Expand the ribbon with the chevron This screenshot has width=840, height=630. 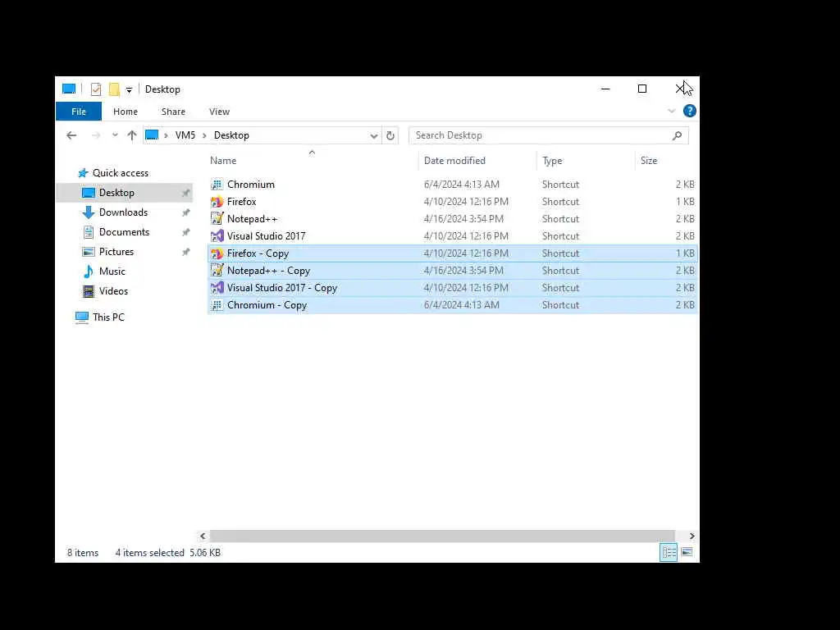671,111
